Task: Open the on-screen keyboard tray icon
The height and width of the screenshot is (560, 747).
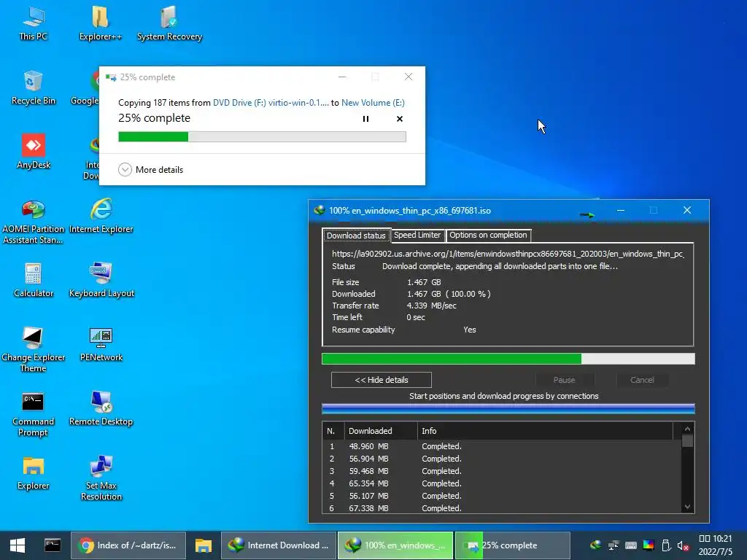Action: pyautogui.click(x=631, y=545)
